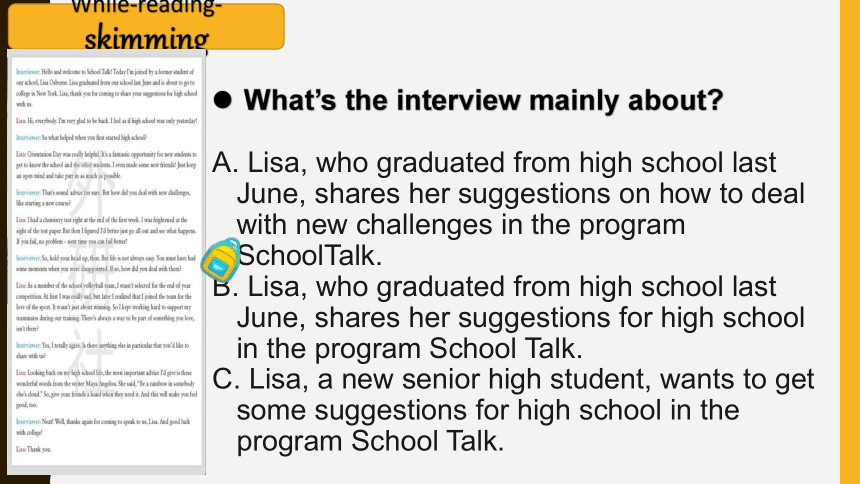Click Lisa's "Hi, everybody" line in the transcript

coord(106,121)
